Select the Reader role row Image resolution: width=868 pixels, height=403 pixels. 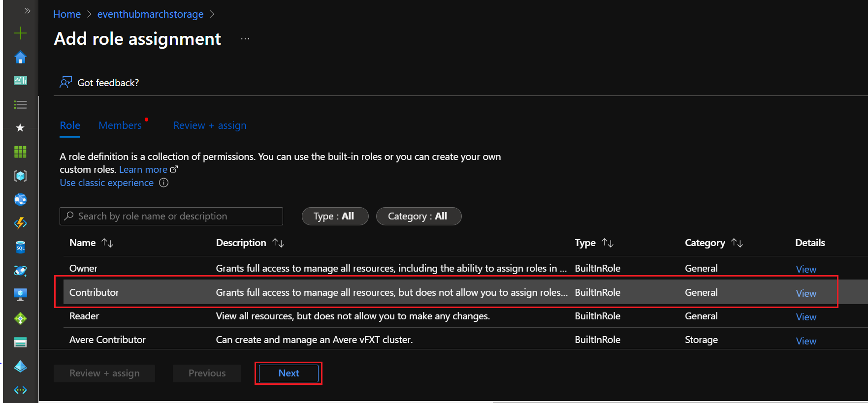point(84,316)
